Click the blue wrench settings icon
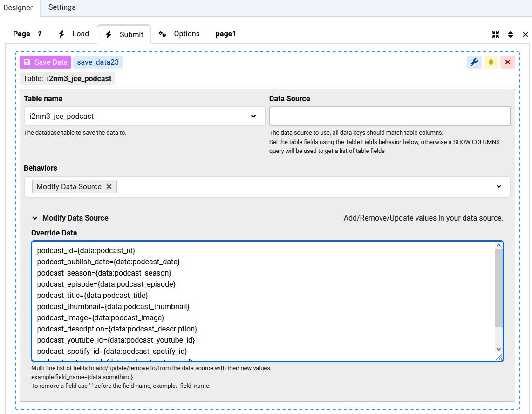Image resolution: width=532 pixels, height=414 pixels. [474, 62]
